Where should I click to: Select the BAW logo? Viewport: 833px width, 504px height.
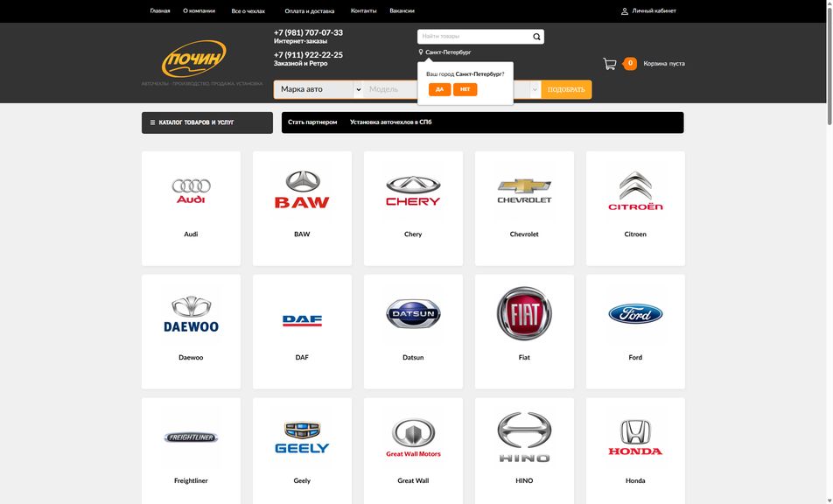pos(302,190)
